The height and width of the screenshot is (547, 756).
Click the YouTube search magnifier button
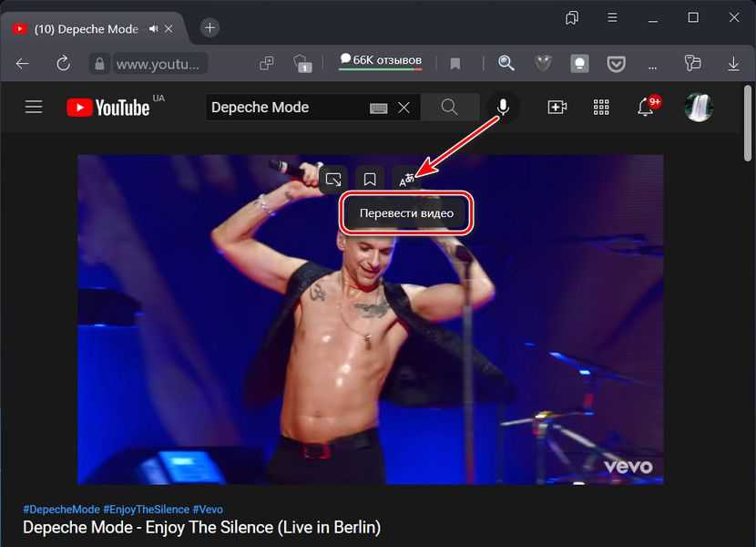(449, 108)
